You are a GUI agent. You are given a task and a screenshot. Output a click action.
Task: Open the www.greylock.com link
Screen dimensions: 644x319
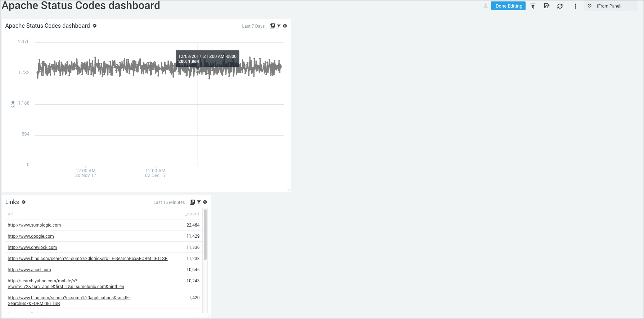point(32,247)
